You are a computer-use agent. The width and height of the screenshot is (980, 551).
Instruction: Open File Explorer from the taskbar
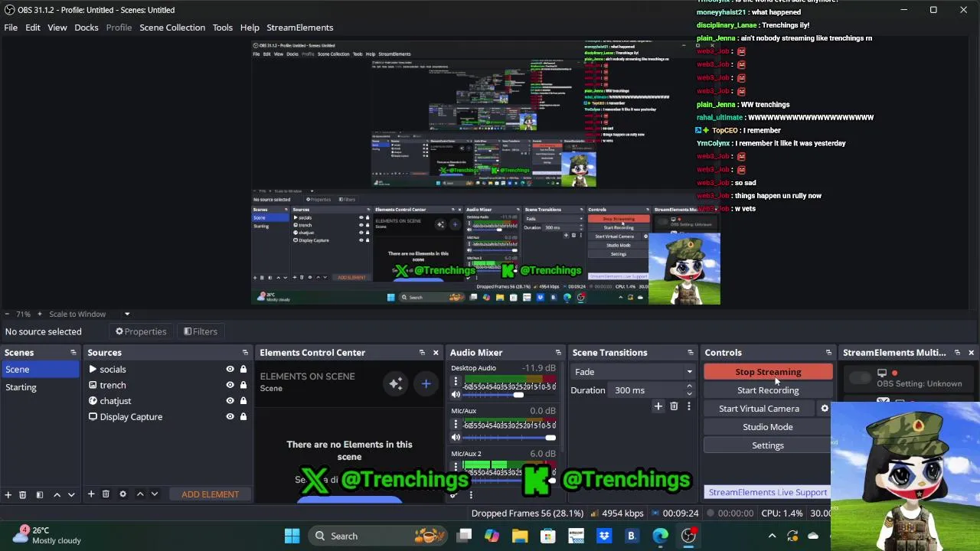(520, 536)
